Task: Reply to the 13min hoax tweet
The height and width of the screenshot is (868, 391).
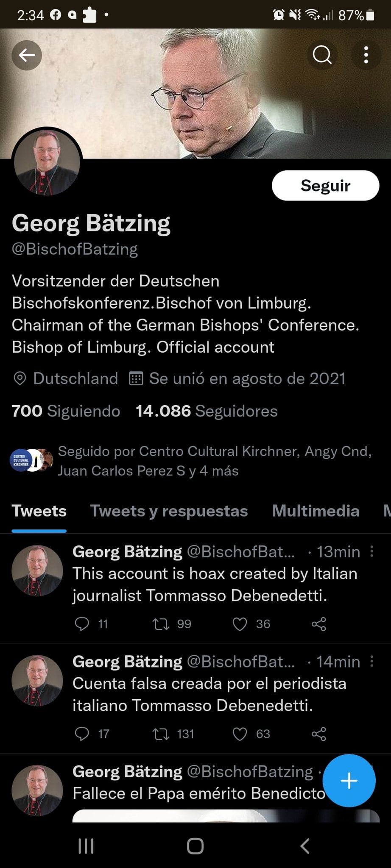Action: point(82,624)
